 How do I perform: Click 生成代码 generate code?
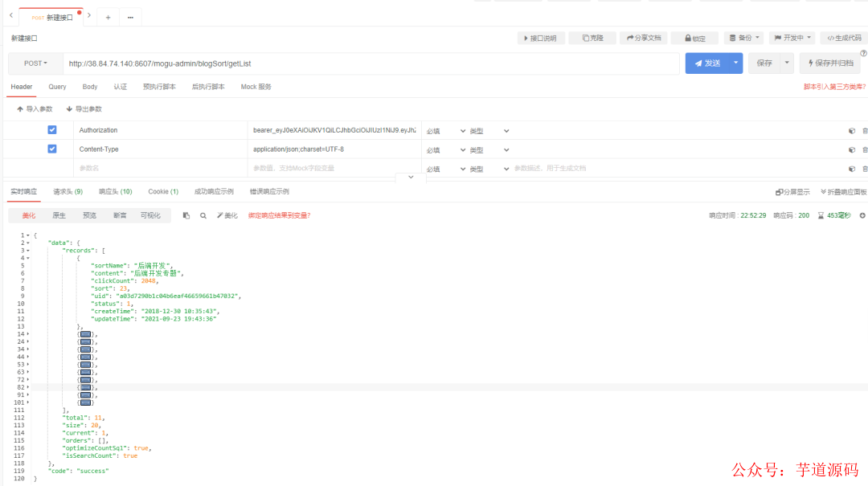click(844, 39)
